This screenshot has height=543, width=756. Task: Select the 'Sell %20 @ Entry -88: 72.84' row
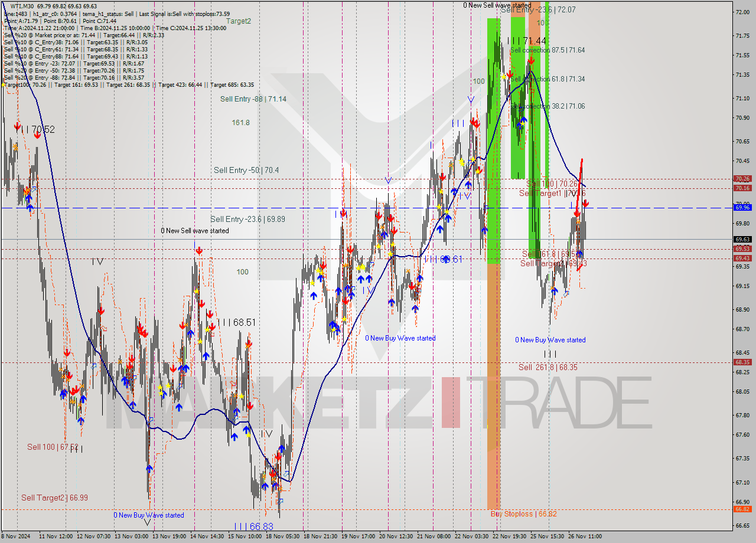click(x=74, y=77)
